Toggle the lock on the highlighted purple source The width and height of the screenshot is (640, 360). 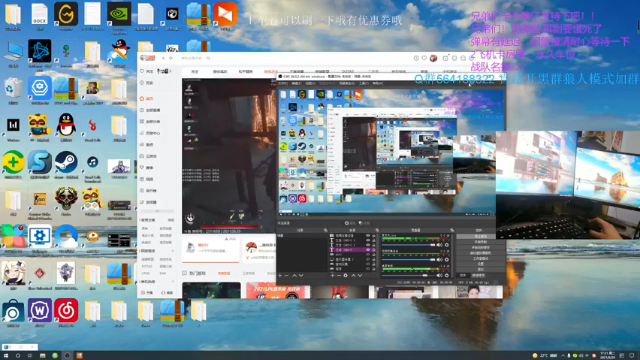tap(373, 250)
